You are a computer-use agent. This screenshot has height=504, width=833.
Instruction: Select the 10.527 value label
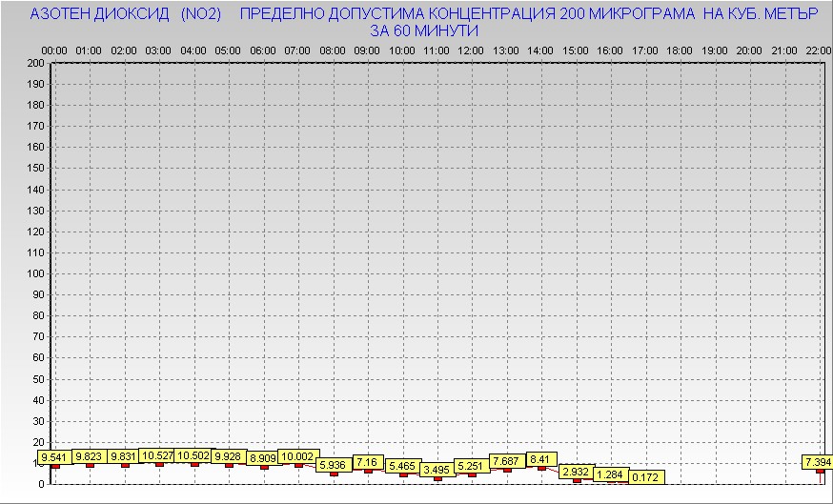pos(159,456)
